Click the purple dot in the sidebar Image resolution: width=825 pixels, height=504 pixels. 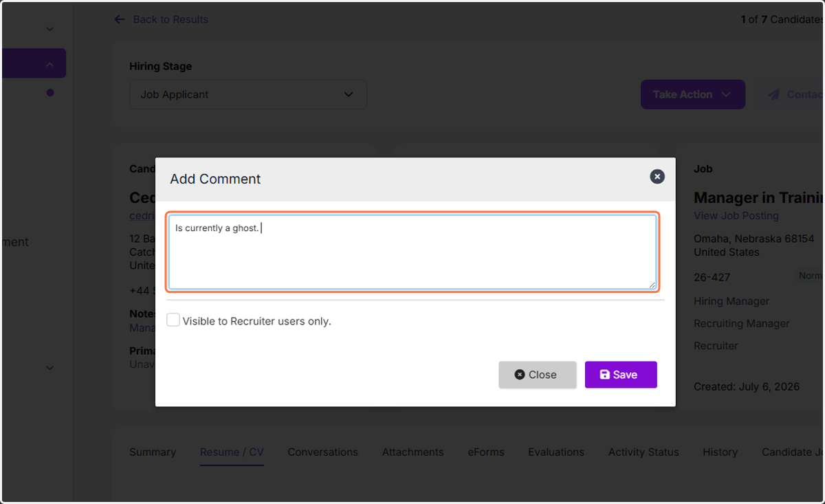point(50,92)
